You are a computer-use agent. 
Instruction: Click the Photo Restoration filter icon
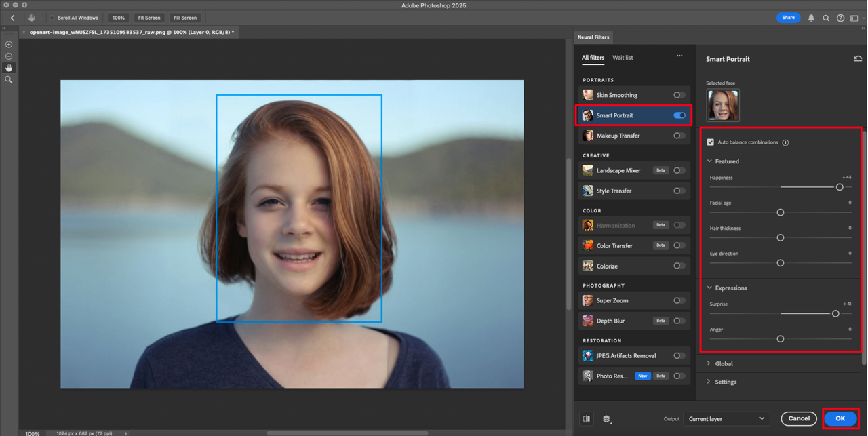pos(588,376)
